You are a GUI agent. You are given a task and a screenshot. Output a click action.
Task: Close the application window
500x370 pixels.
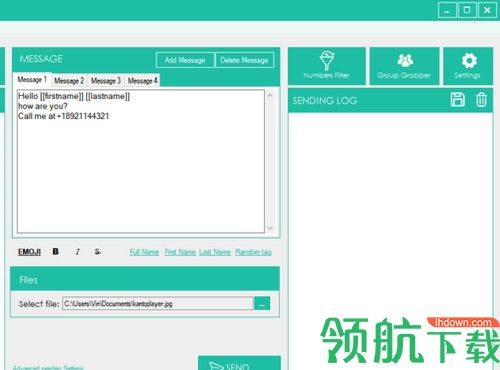coord(487,10)
